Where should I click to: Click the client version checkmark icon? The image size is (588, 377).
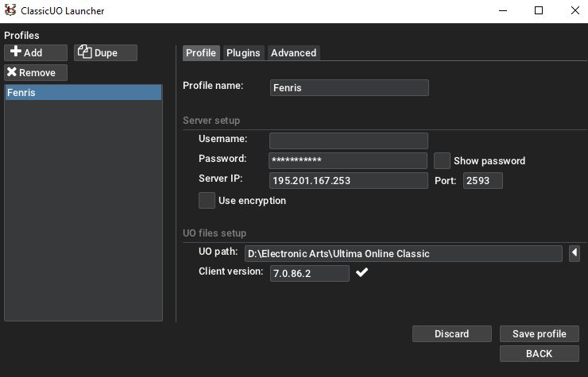coord(362,273)
